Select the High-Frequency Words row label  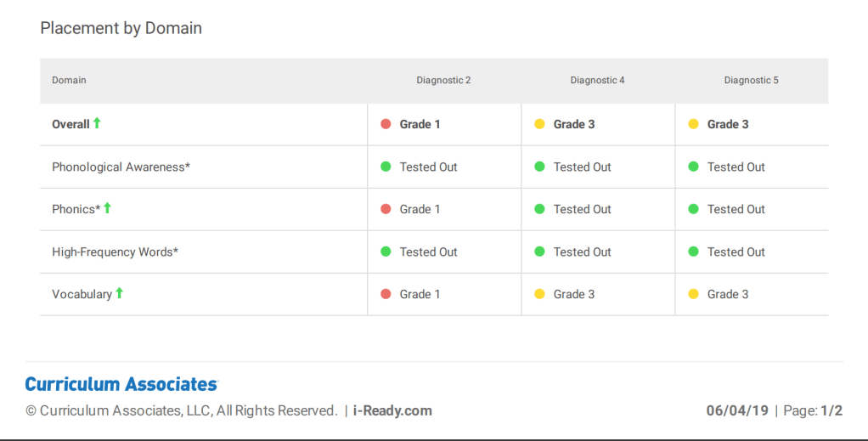115,252
